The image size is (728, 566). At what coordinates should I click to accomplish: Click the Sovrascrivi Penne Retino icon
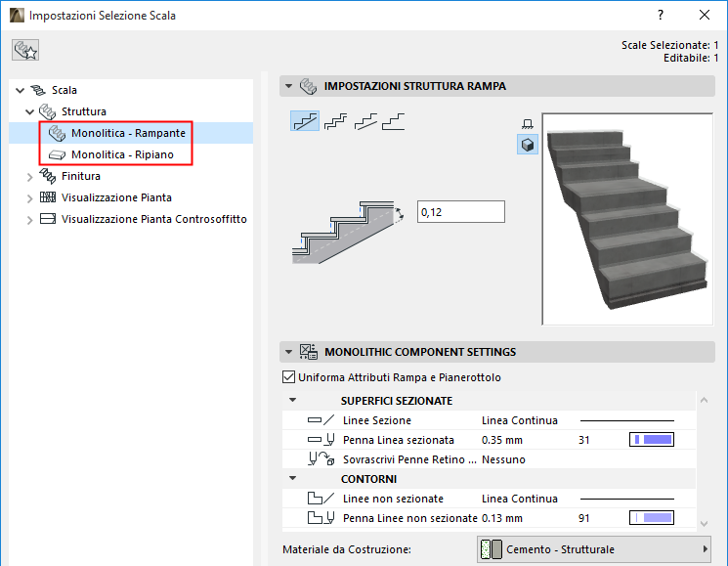(x=321, y=459)
